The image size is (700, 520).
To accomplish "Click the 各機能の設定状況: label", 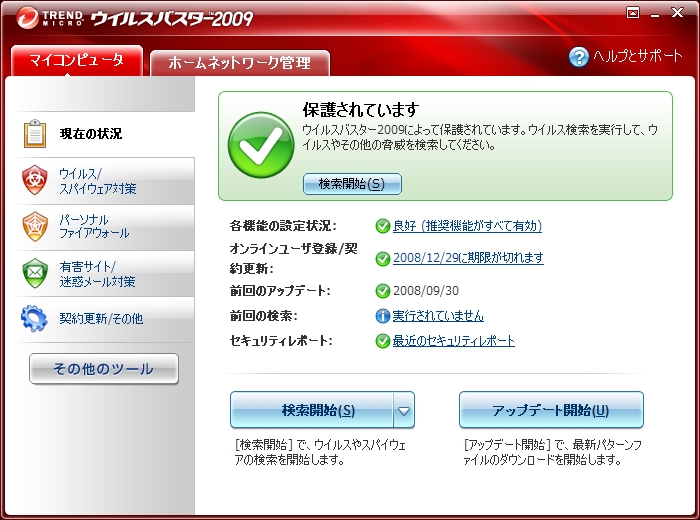I will point(283,226).
